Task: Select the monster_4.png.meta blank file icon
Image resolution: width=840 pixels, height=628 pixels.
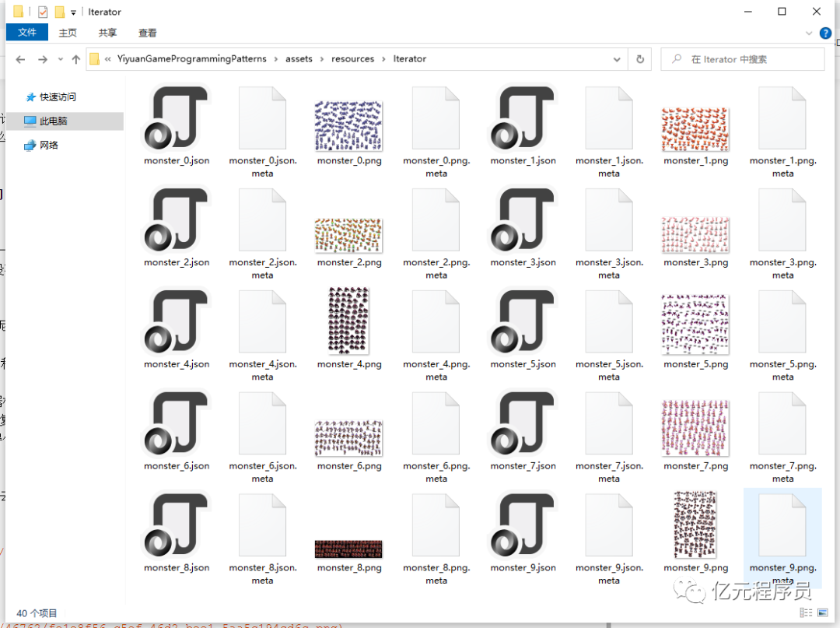Action: click(436, 321)
